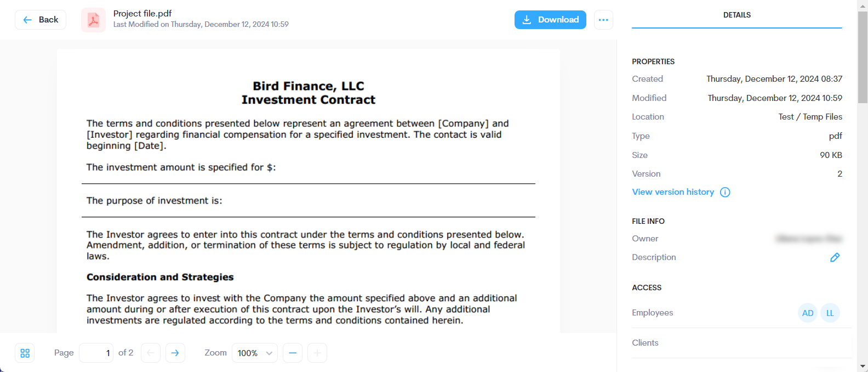Go to the previous page arrow

[151, 353]
